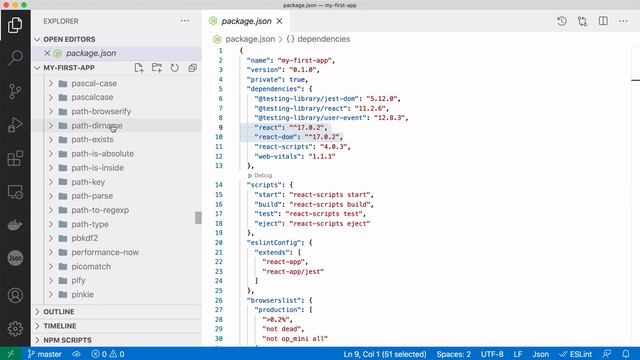The height and width of the screenshot is (360, 640).
Task: Open the Json extension view
Action: 15,258
